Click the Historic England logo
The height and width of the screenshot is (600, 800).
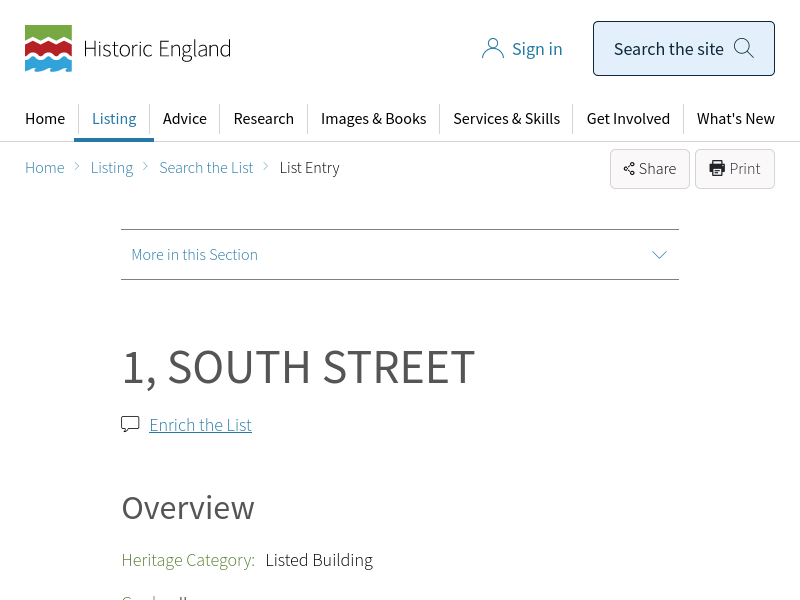coord(127,49)
